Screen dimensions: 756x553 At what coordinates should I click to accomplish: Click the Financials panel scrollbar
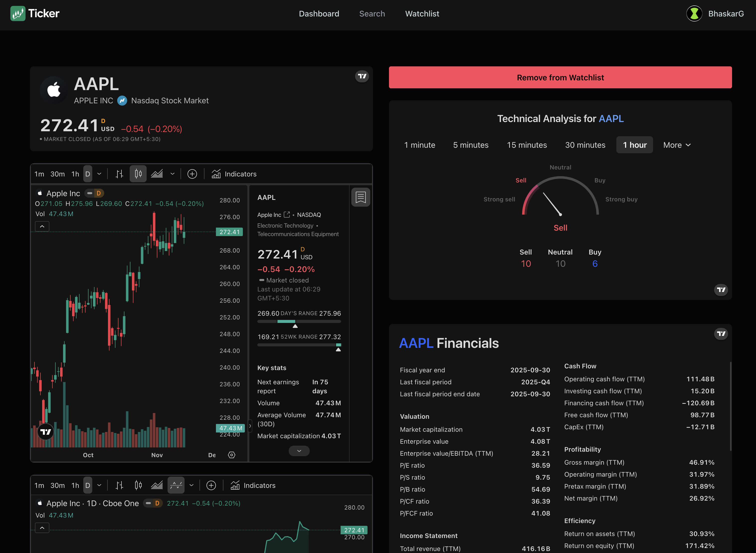[731, 406]
